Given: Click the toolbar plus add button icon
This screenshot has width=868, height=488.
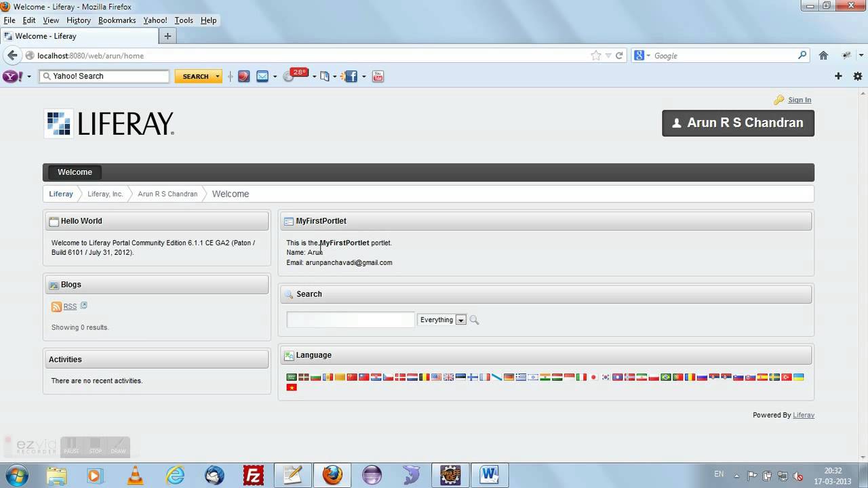Looking at the screenshot, I should coord(838,77).
